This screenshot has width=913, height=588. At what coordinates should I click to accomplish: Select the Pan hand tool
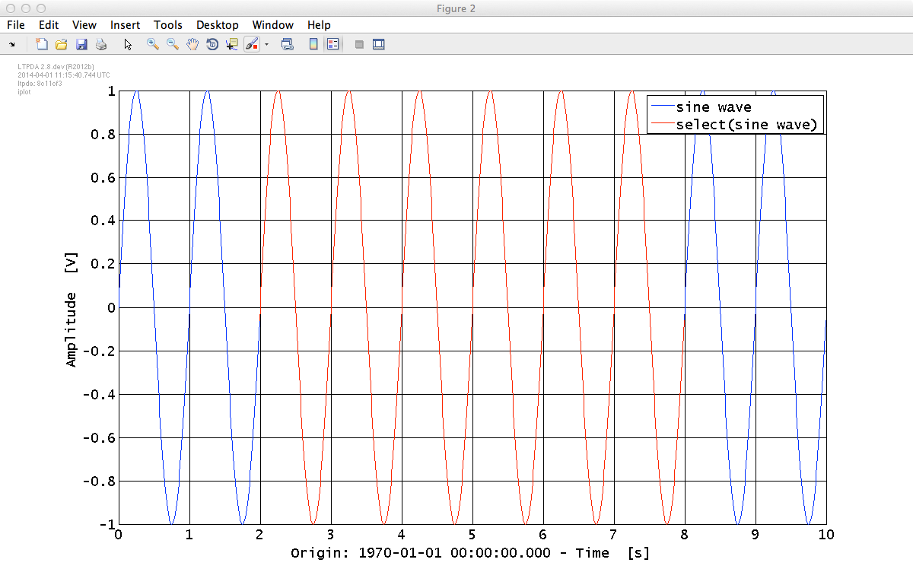click(x=192, y=44)
